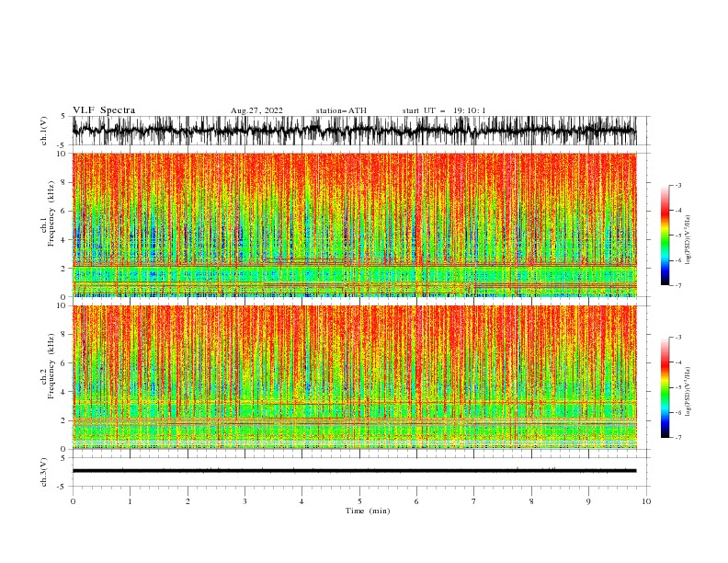Click the "5" volt tick of ch.1 waveform
This screenshot has height=563, width=728.
pos(63,117)
